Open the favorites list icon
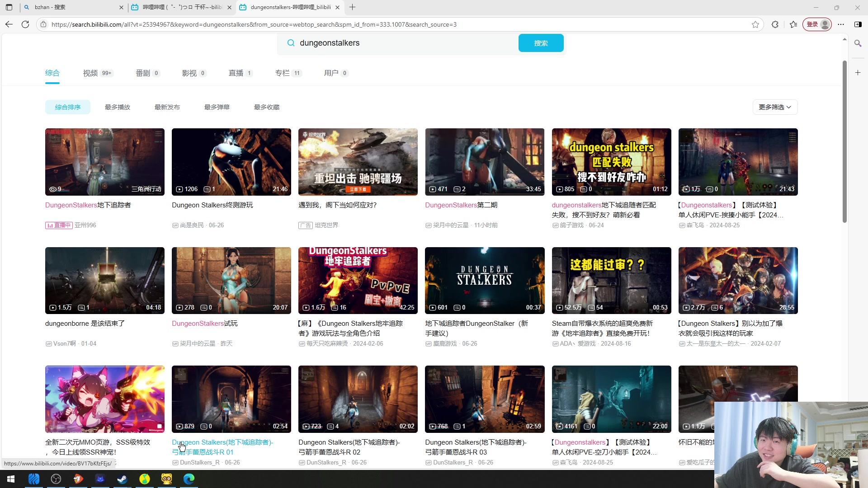Image resolution: width=868 pixels, height=488 pixels. pos(793,24)
